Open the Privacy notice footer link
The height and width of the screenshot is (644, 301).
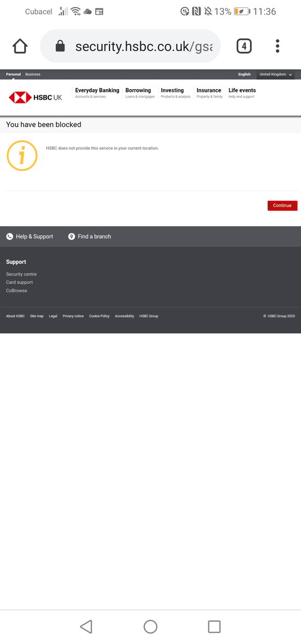tap(73, 316)
